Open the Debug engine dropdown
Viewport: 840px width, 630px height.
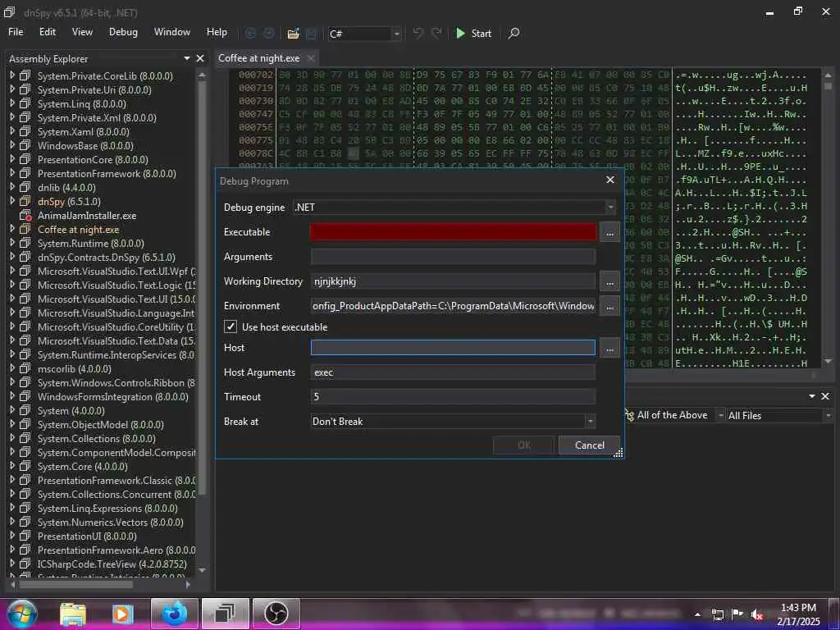tap(610, 208)
